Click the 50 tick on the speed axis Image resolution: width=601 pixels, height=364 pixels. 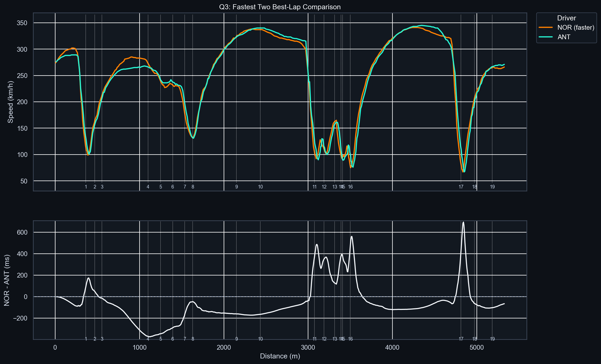24,181
